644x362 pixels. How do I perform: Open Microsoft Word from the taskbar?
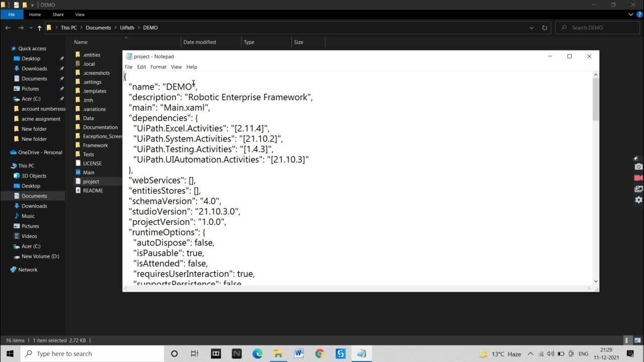(299, 353)
